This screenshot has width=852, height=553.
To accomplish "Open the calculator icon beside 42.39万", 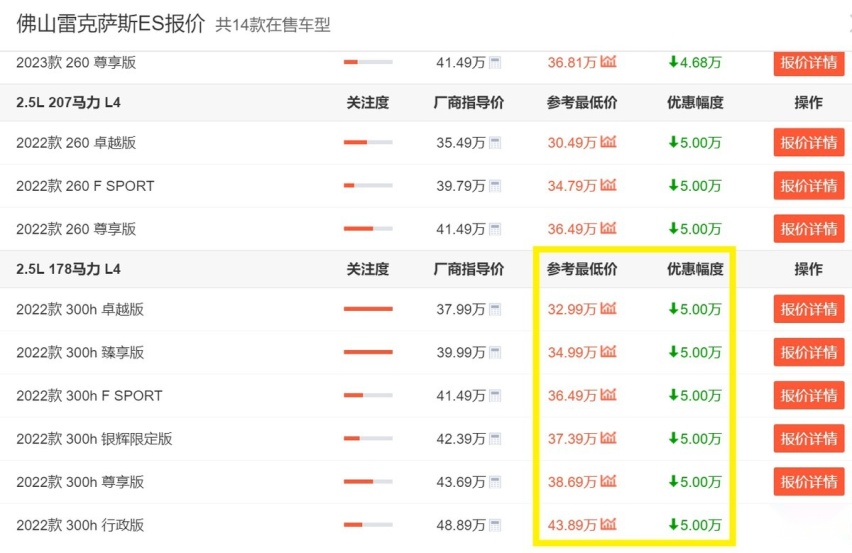I will (x=495, y=439).
